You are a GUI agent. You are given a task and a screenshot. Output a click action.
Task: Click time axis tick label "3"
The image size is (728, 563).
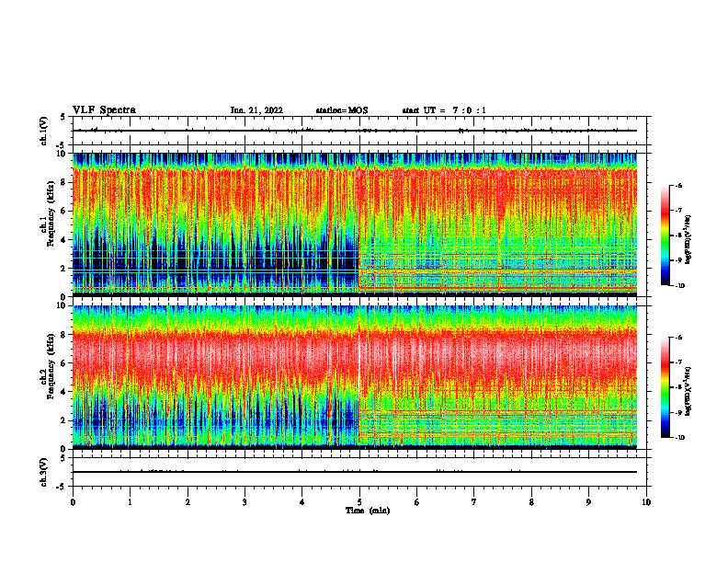tap(245, 502)
